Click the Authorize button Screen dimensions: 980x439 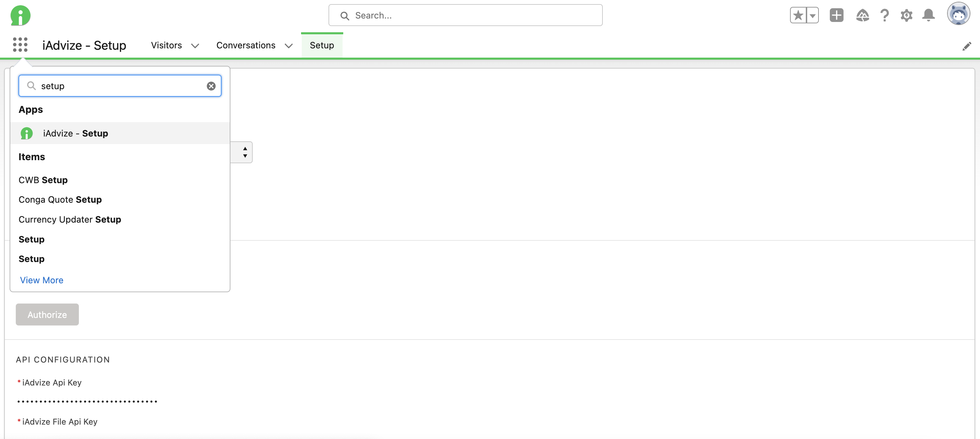(47, 315)
